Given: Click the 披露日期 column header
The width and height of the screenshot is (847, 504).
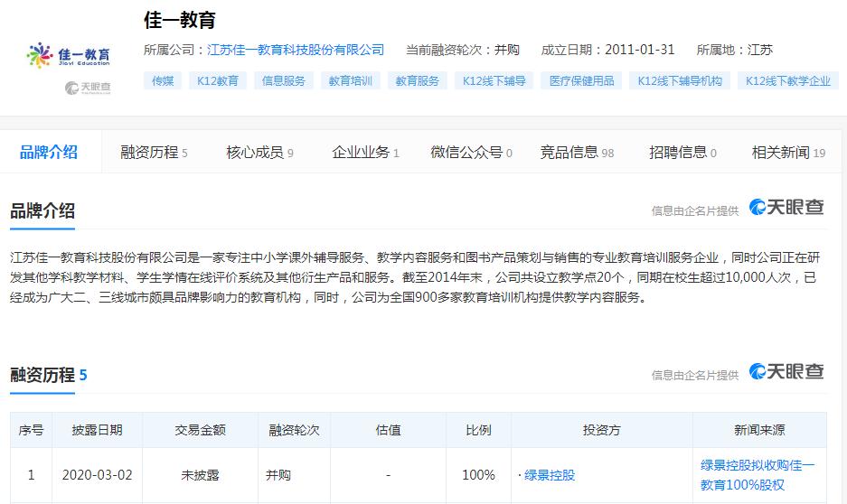Looking at the screenshot, I should (x=98, y=430).
